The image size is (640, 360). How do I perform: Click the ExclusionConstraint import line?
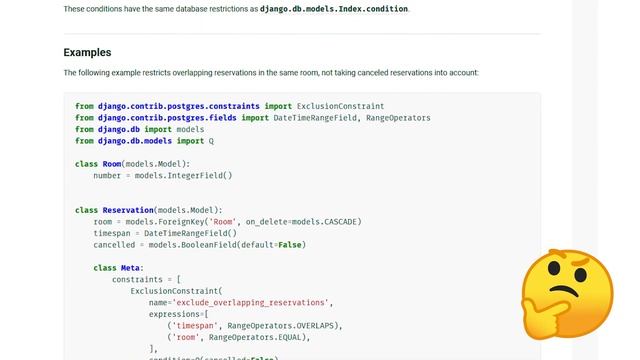coord(229,106)
